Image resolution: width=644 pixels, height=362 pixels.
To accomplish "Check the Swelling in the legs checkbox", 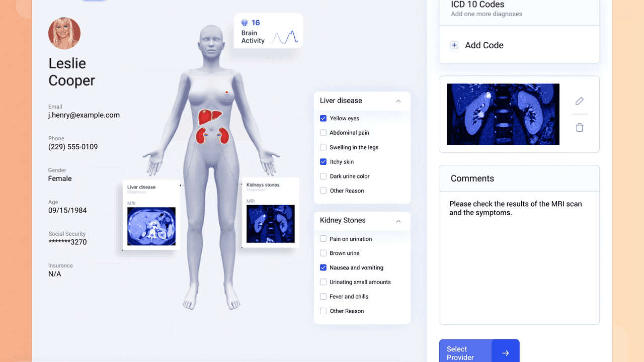I will click(x=323, y=147).
